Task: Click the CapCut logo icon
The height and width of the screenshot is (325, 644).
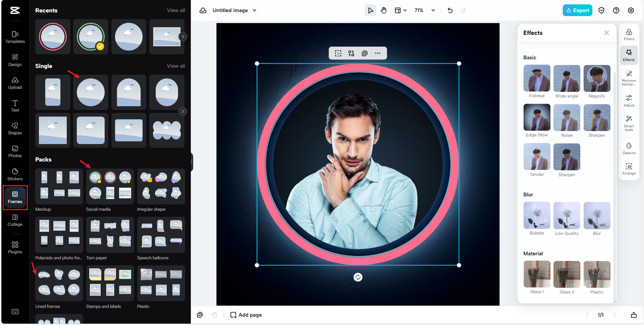Action: 15,10
